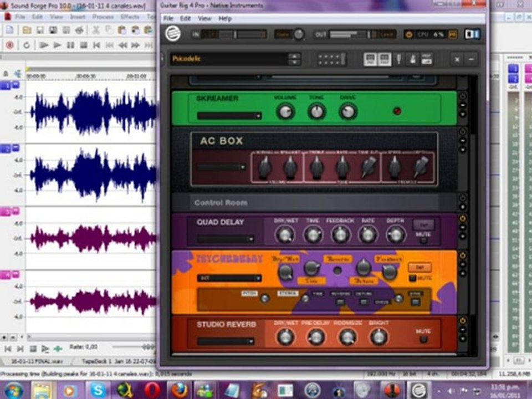
Task: Click the Skreamer VOLUME knob
Action: (x=285, y=111)
